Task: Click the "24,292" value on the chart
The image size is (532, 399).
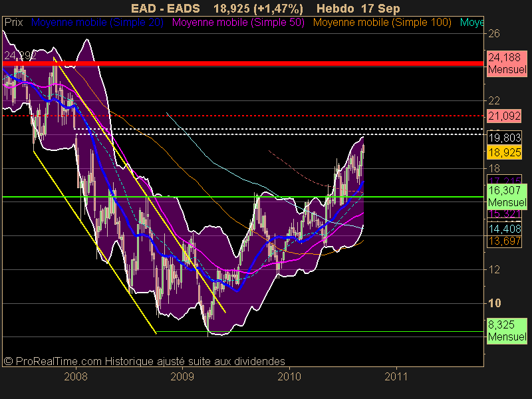Action: (x=20, y=55)
